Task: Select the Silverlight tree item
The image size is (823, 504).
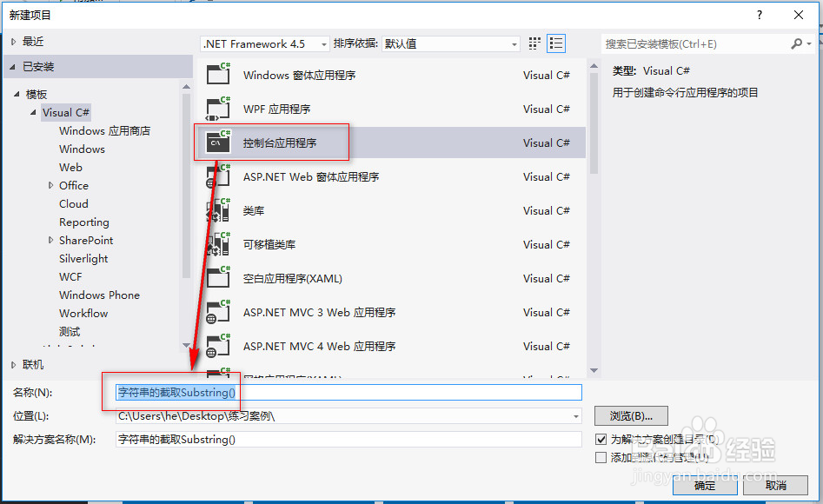Action: 83,258
